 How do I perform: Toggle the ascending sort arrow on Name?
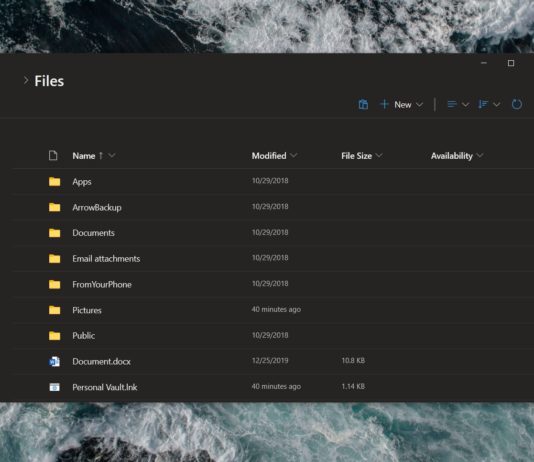point(101,156)
